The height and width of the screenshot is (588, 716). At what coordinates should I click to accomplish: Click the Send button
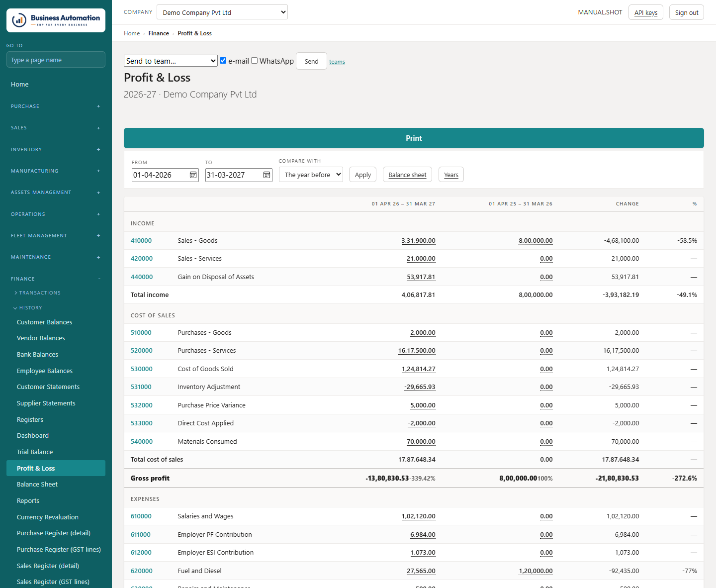click(x=311, y=61)
